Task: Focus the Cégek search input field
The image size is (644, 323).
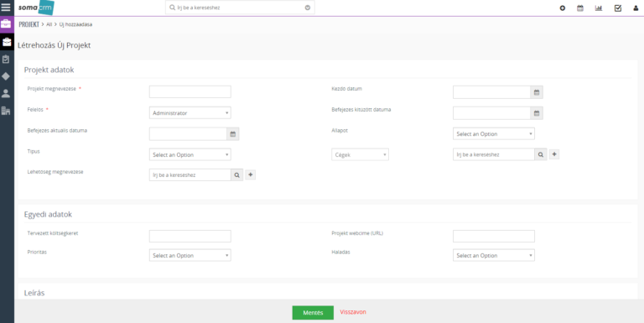Action: pos(494,154)
